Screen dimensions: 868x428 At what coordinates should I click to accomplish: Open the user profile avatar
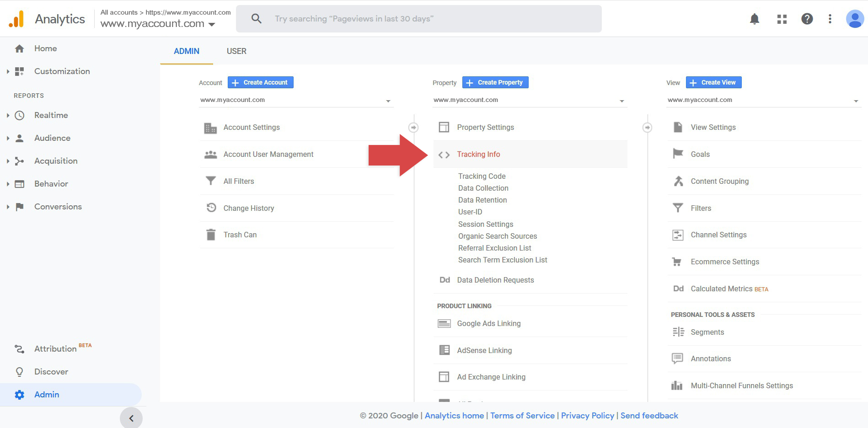[855, 19]
